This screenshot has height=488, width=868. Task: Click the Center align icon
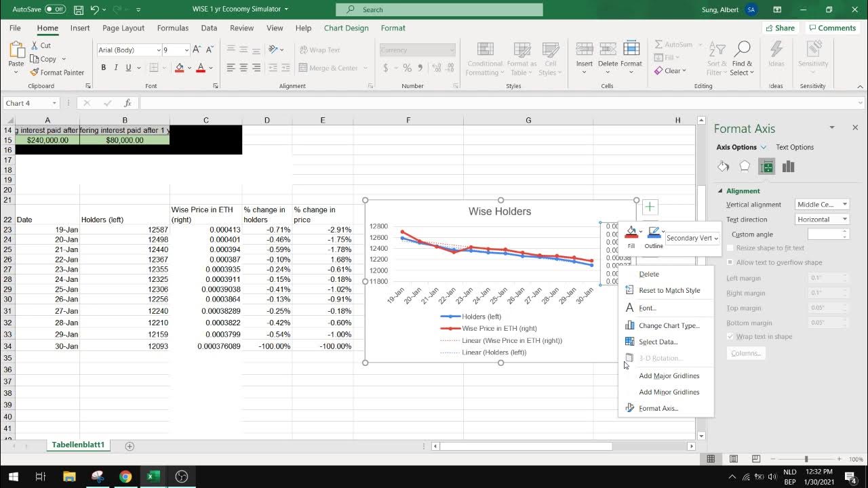pyautogui.click(x=243, y=68)
